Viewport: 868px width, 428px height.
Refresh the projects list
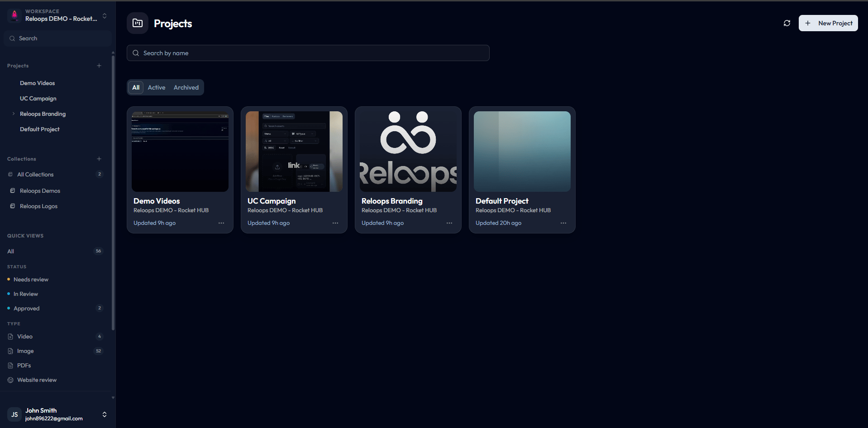click(x=787, y=23)
